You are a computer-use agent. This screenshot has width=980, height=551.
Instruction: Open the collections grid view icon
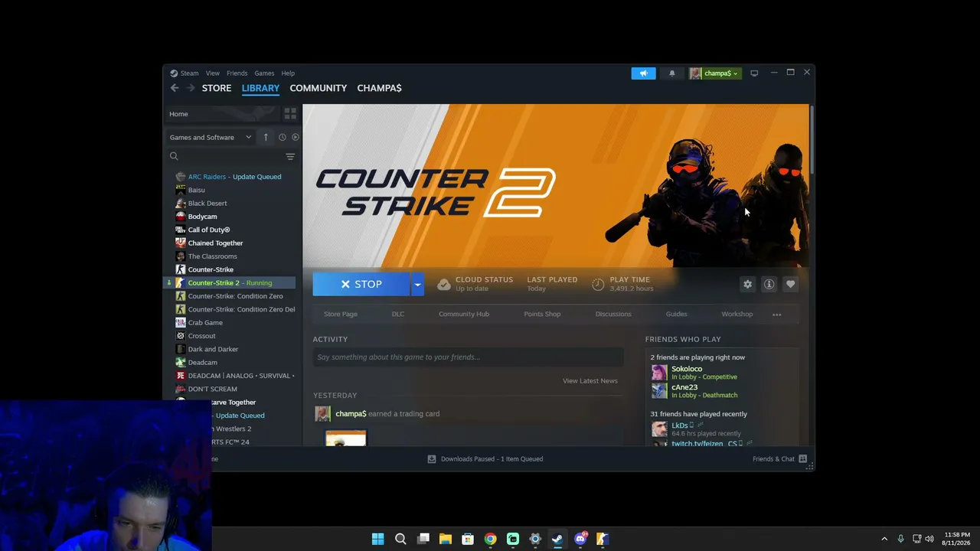[x=290, y=114]
